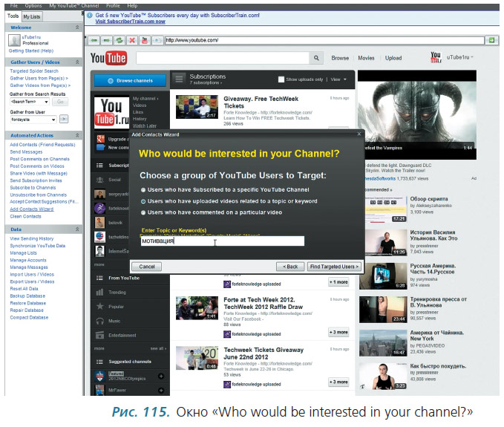Image resolution: width=504 pixels, height=427 pixels.
Task: Select 'commented on a particular video' option
Action: coord(143,212)
